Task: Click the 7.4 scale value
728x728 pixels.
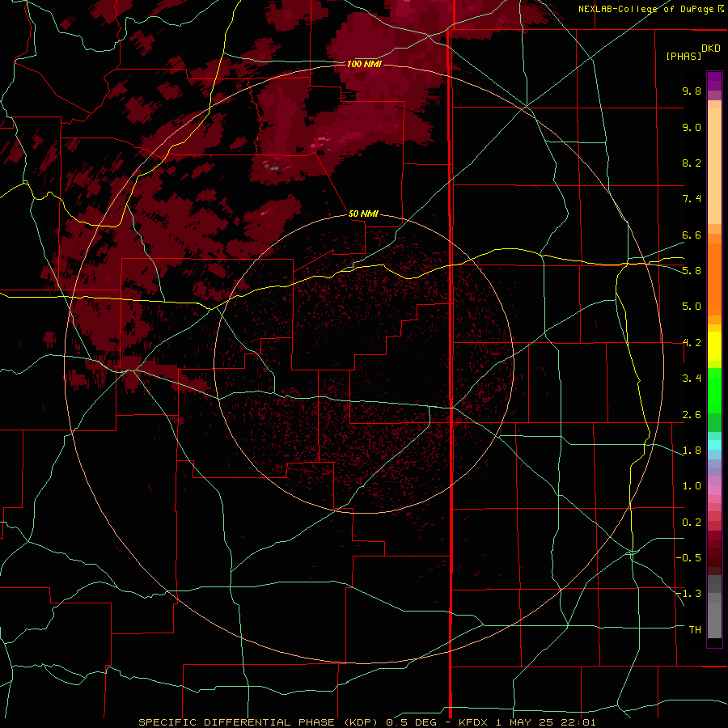Action: (x=692, y=199)
